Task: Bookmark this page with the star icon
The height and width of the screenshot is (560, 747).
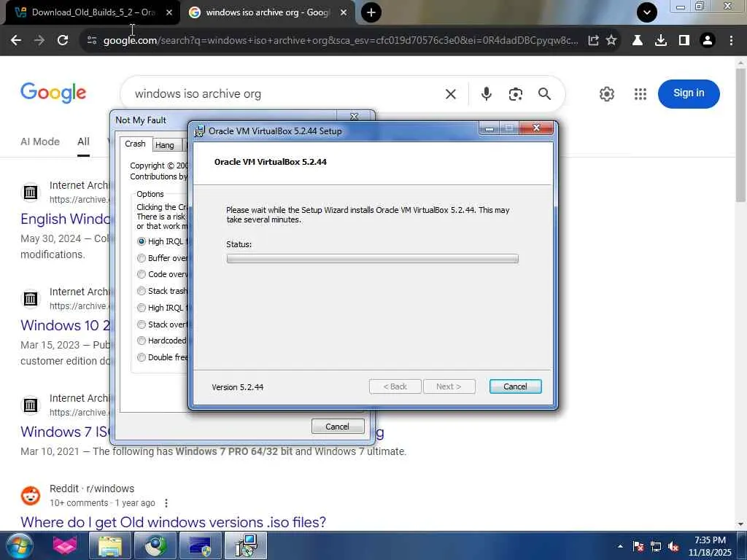Action: 611,41
